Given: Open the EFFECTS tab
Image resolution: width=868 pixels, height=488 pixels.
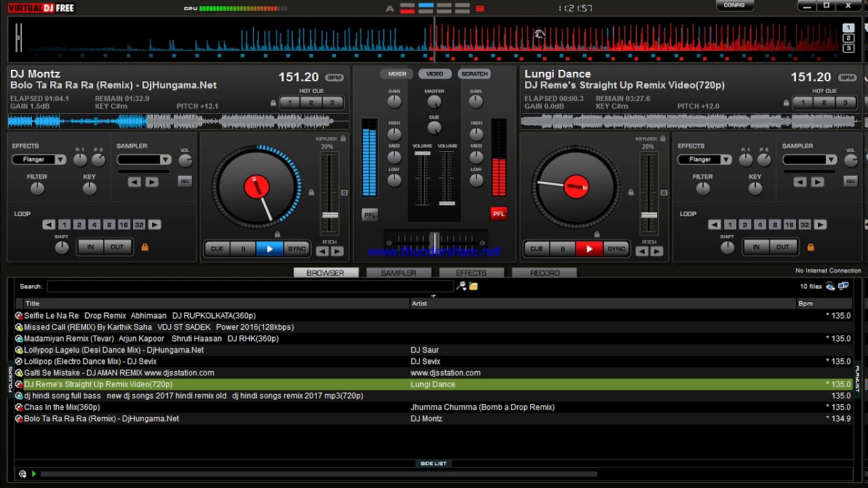Looking at the screenshot, I should point(471,272).
